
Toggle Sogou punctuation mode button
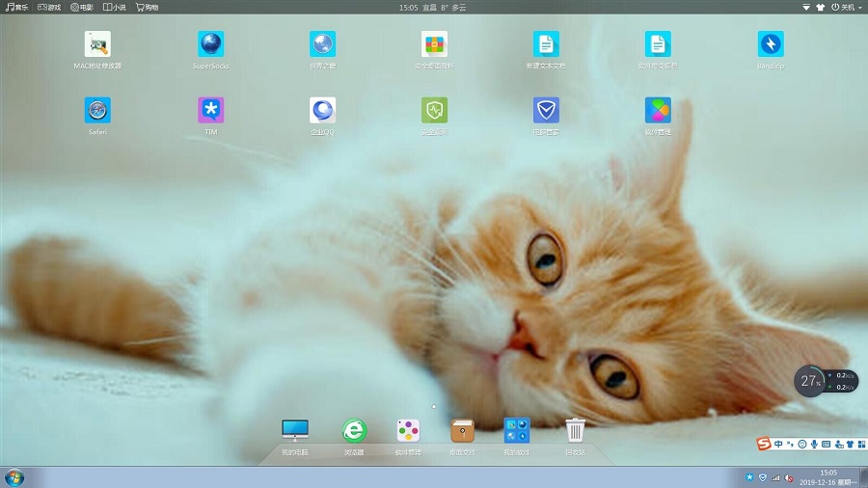(x=790, y=444)
